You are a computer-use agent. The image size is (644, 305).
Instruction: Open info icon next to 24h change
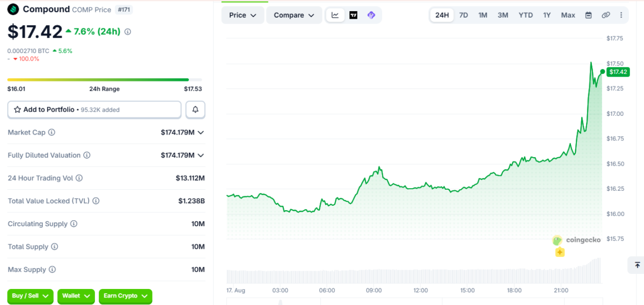128,32
